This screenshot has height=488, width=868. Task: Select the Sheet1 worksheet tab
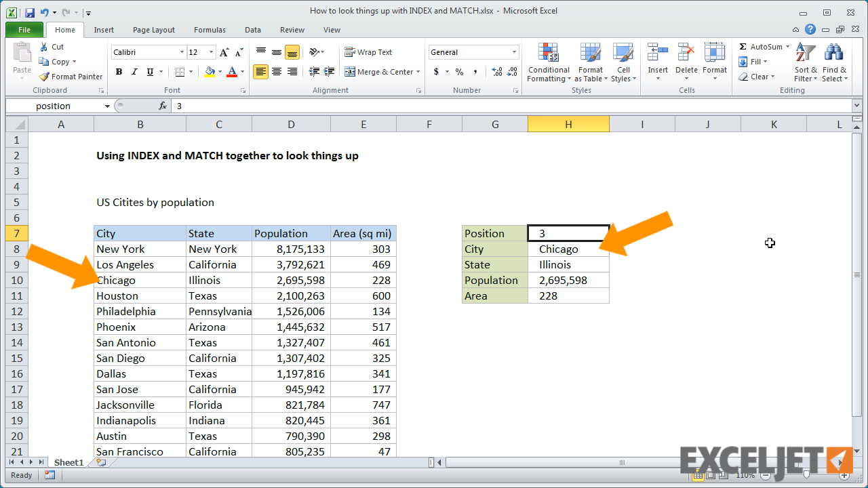[69, 462]
